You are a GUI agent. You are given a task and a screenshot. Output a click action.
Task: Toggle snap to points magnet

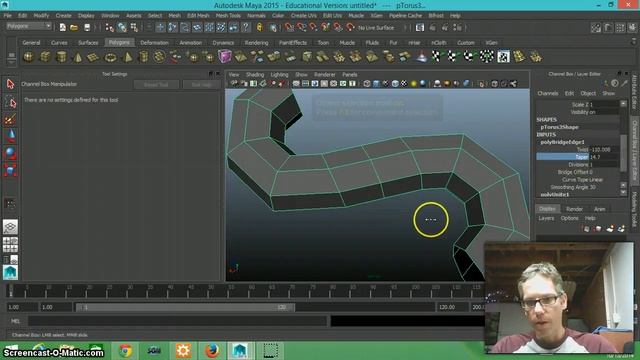(x=313, y=27)
